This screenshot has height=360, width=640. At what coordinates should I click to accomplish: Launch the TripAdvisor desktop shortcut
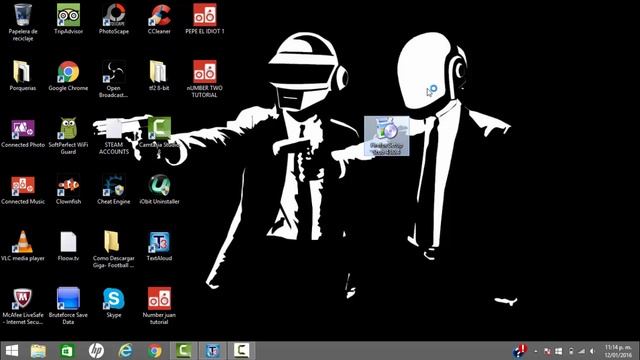point(68,19)
